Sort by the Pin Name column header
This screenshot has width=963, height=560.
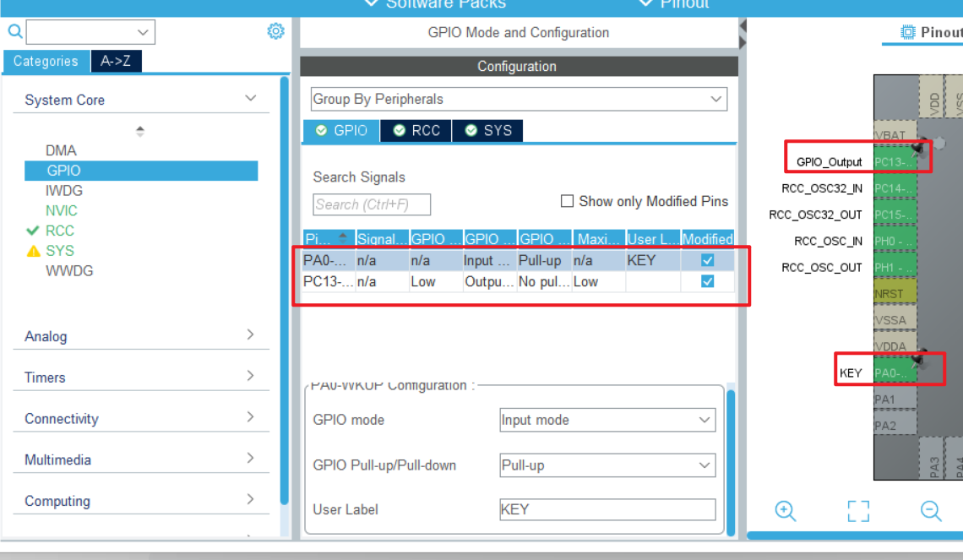click(329, 239)
